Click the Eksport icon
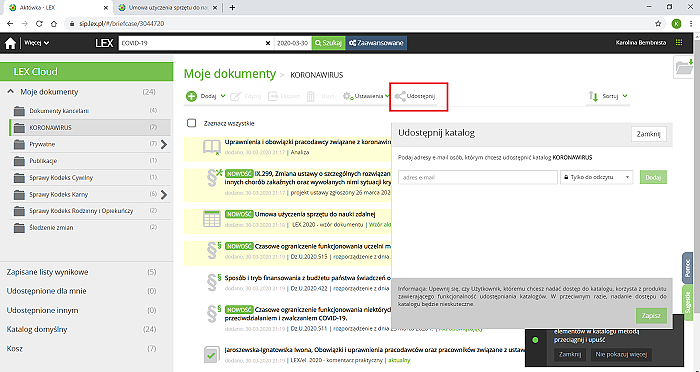This screenshot has height=372, width=700. click(x=273, y=96)
